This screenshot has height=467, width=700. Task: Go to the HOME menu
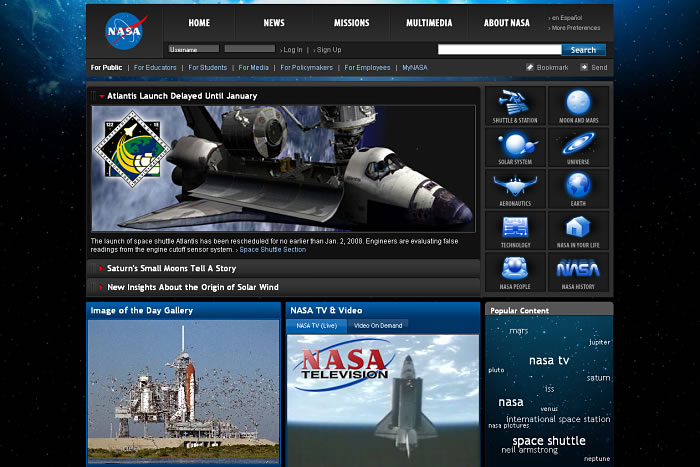tap(199, 23)
